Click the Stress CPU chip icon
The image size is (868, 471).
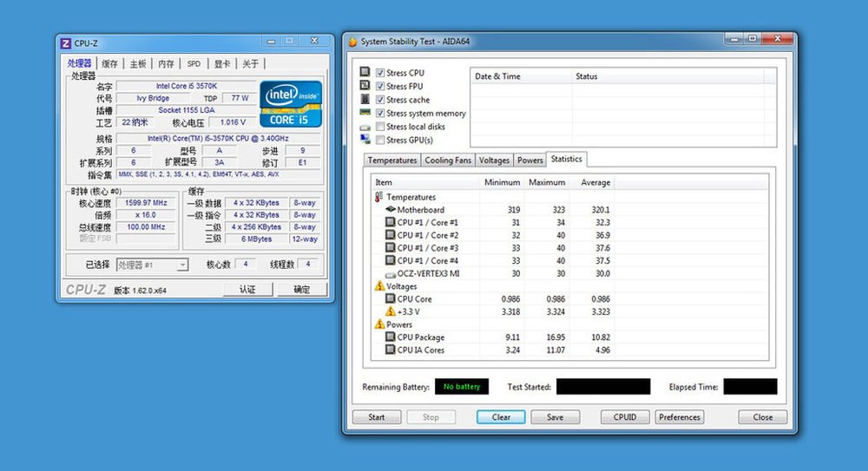tap(365, 72)
